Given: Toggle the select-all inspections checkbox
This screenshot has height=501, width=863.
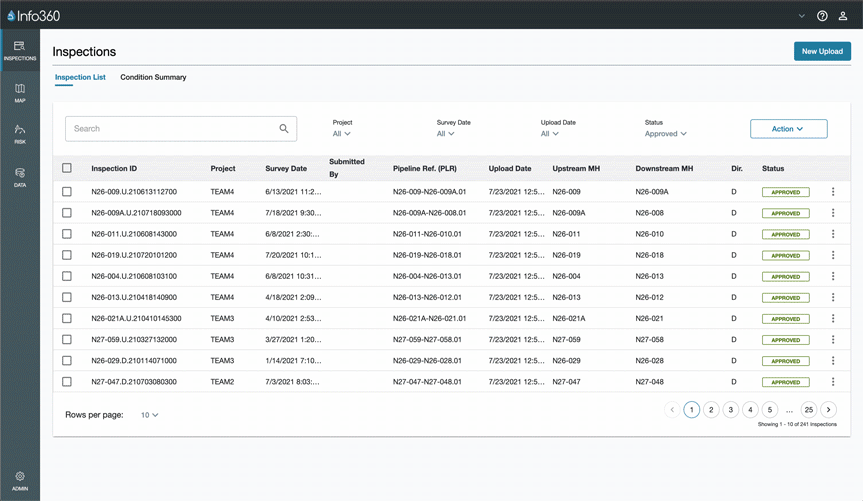Looking at the screenshot, I should coord(67,169).
